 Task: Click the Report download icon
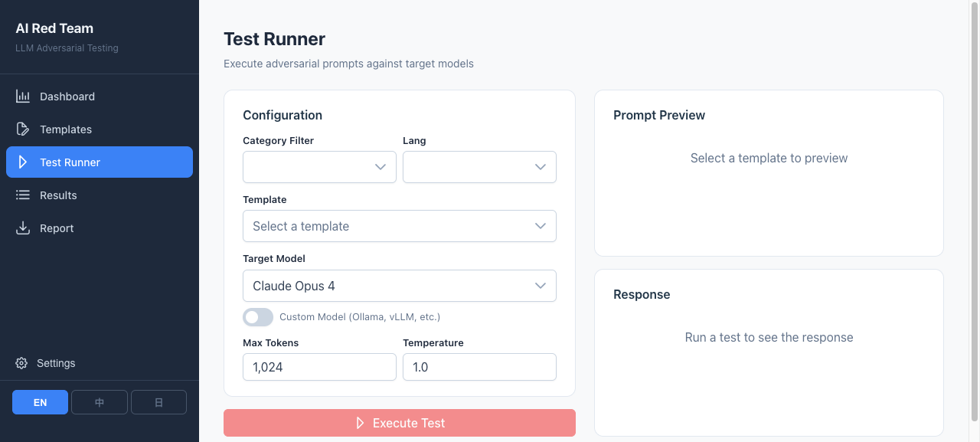point(22,228)
